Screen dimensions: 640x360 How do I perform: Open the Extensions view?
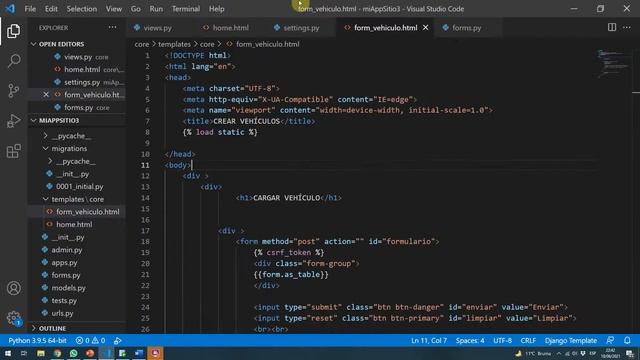[13, 151]
